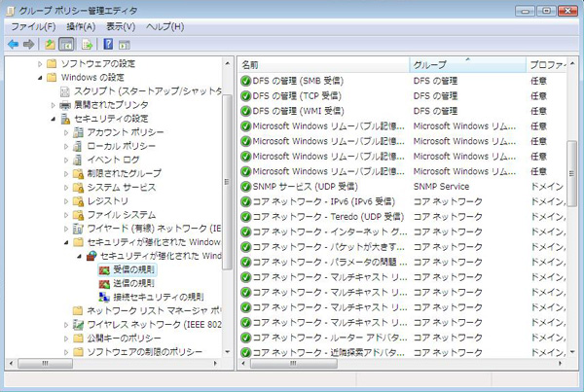The width and height of the screenshot is (584, 392).
Task: Click the 展開されたプリンタ printer icon
Action: [65, 105]
